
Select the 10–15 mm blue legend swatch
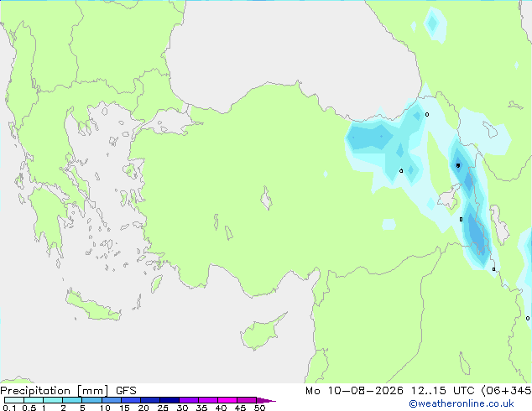112,400
